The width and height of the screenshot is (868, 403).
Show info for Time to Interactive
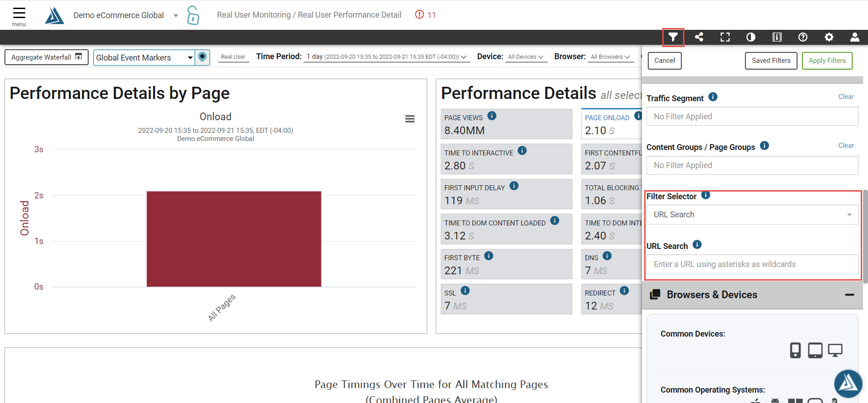point(522,150)
